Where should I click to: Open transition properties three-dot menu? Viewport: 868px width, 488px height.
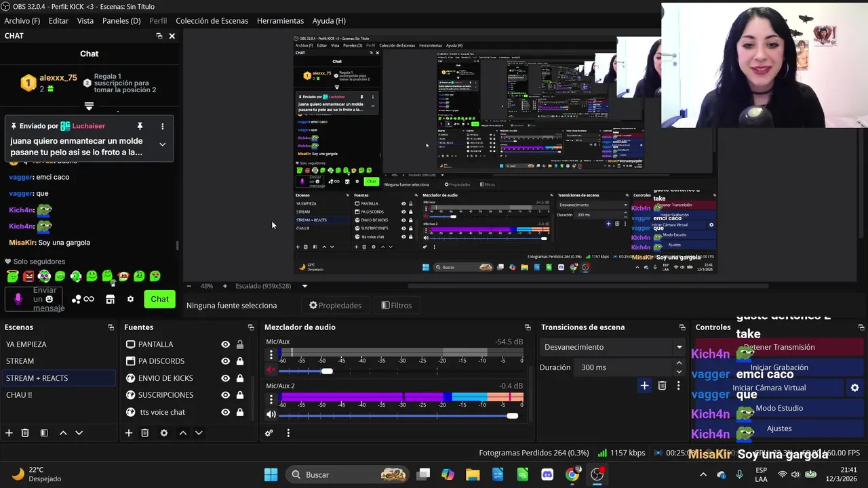[678, 386]
